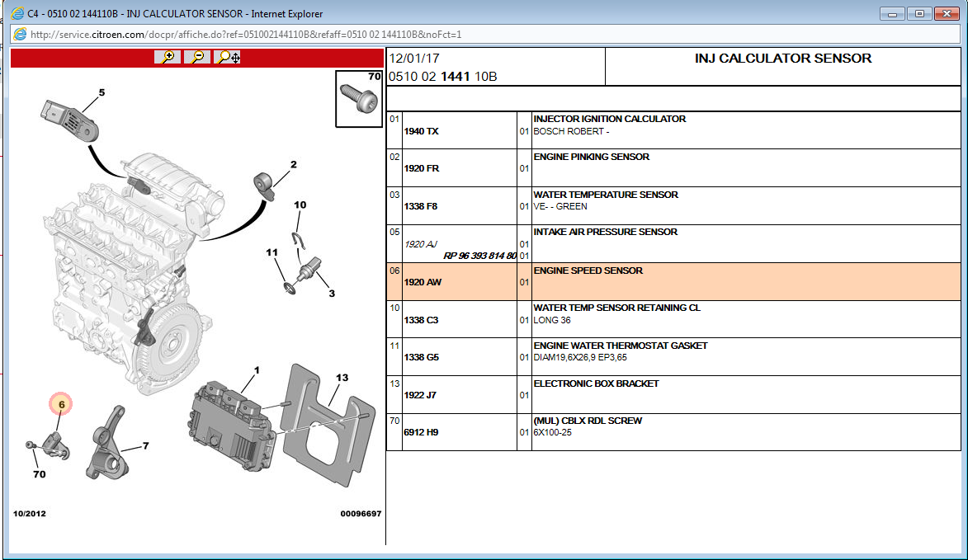Click the VE- - GREEN note
The width and height of the screenshot is (968, 560).
pos(560,207)
